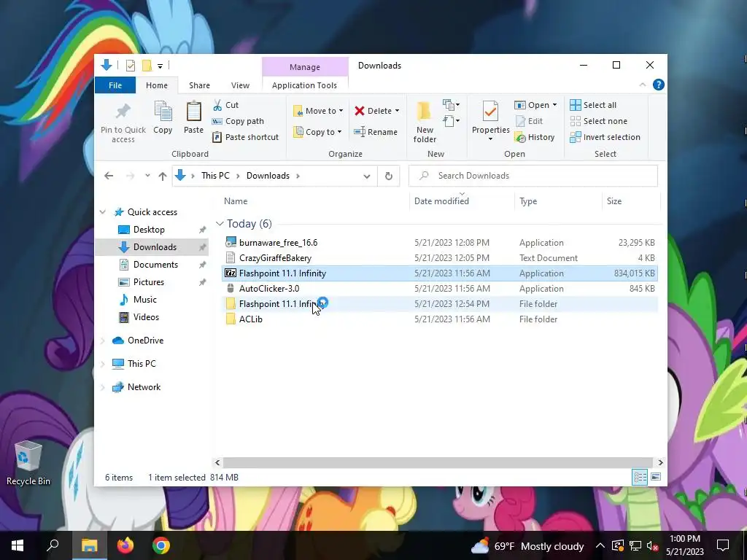Click in the Search Downloads box
Viewport: 747px width, 560px height.
tap(533, 176)
